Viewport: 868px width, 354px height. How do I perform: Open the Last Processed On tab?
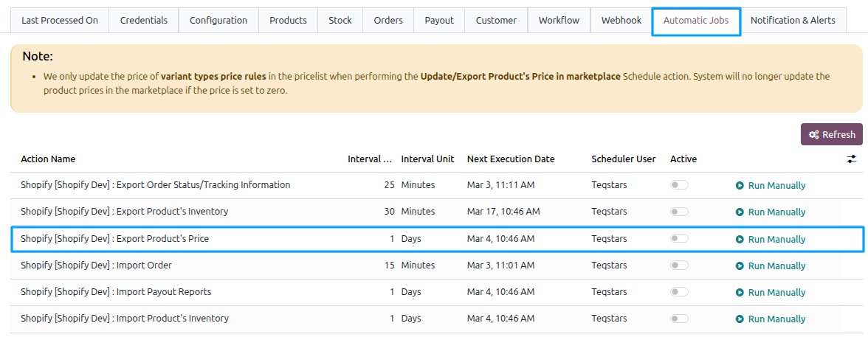click(60, 21)
